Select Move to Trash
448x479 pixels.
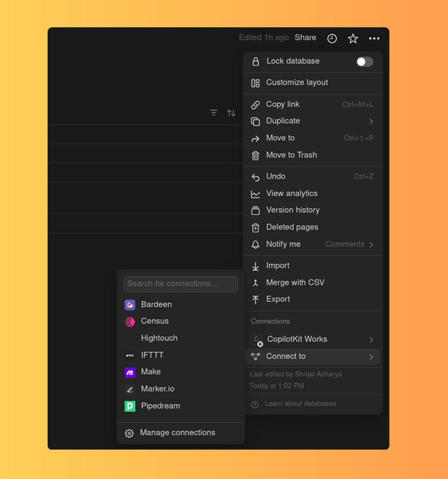click(313, 155)
